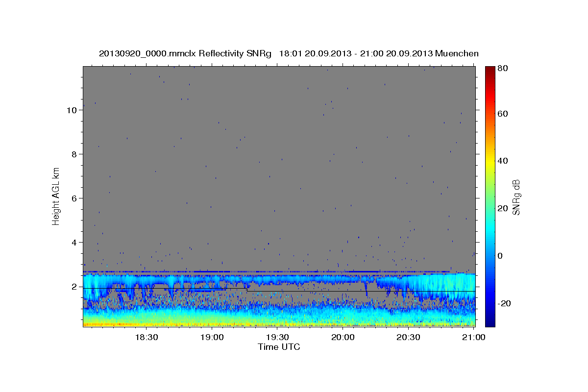Select the 'Muenchen' location word in the title
This screenshot has width=588, height=392.
457,53
